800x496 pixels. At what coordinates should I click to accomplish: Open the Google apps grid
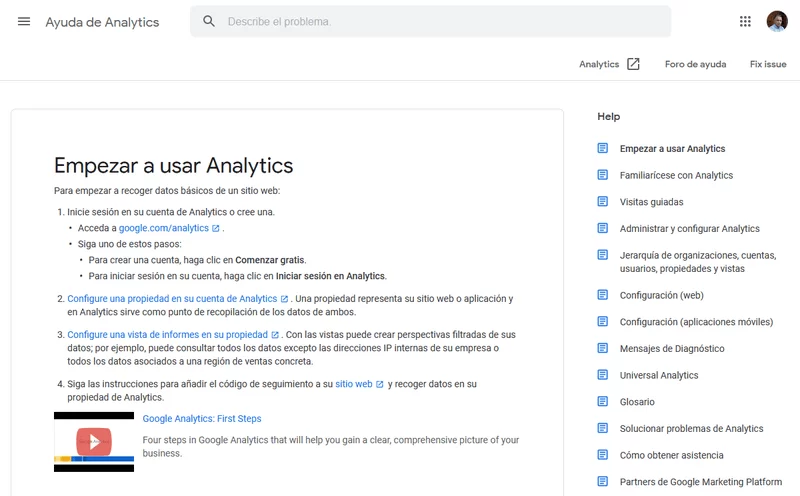tap(745, 21)
